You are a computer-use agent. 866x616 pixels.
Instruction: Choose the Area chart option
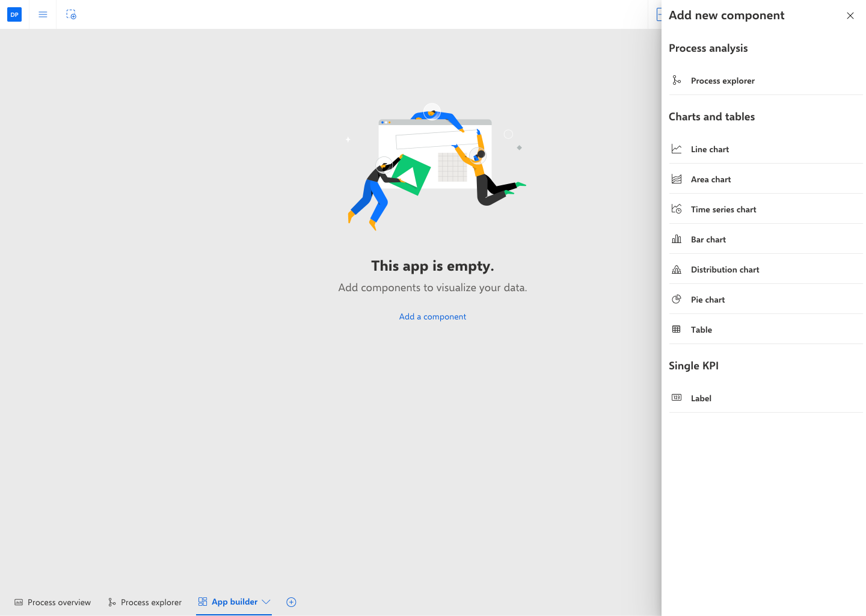pos(766,179)
